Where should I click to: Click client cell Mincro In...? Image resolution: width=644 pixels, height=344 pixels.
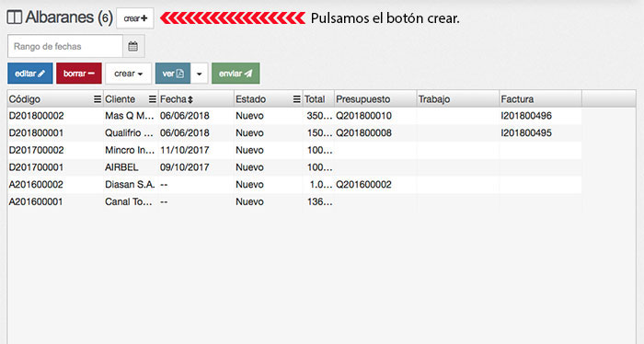click(x=130, y=150)
